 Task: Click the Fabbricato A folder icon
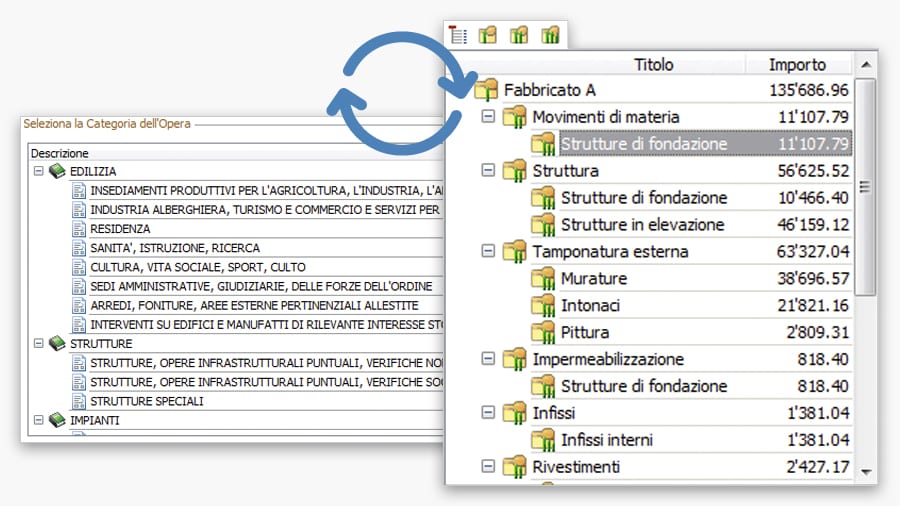(x=486, y=91)
